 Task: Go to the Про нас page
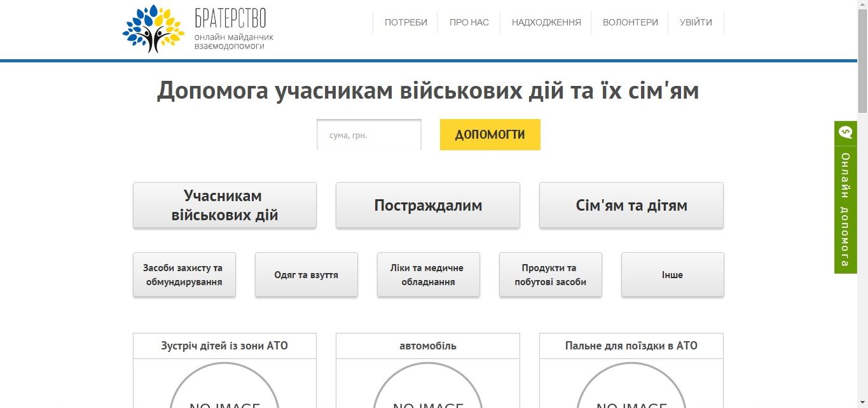(x=469, y=22)
